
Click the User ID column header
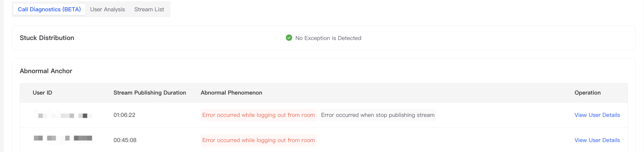click(42, 93)
